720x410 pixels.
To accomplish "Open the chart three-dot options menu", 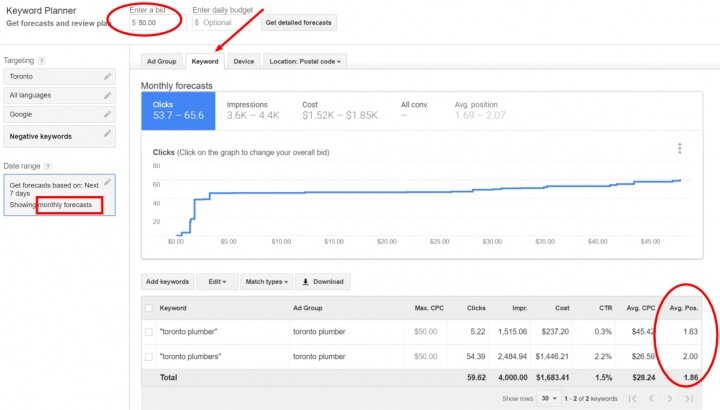I will click(680, 148).
